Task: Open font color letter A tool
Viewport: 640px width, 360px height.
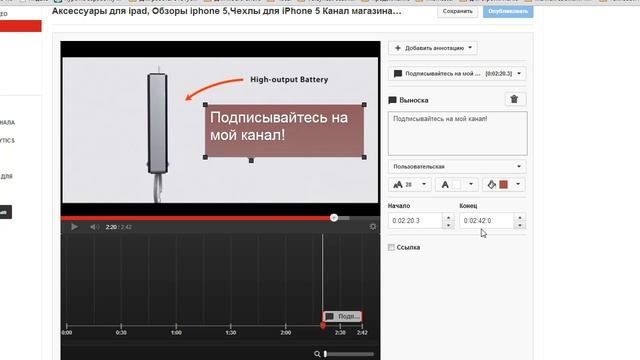Action: pos(445,184)
